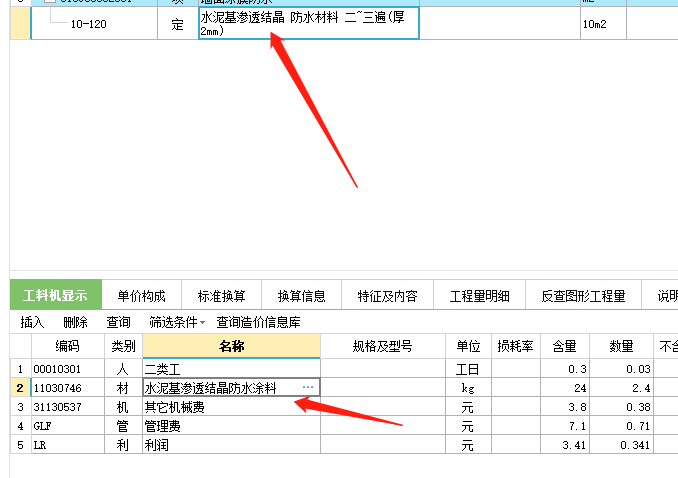Select row number 2 header
This screenshot has width=678, height=478.
20,388
